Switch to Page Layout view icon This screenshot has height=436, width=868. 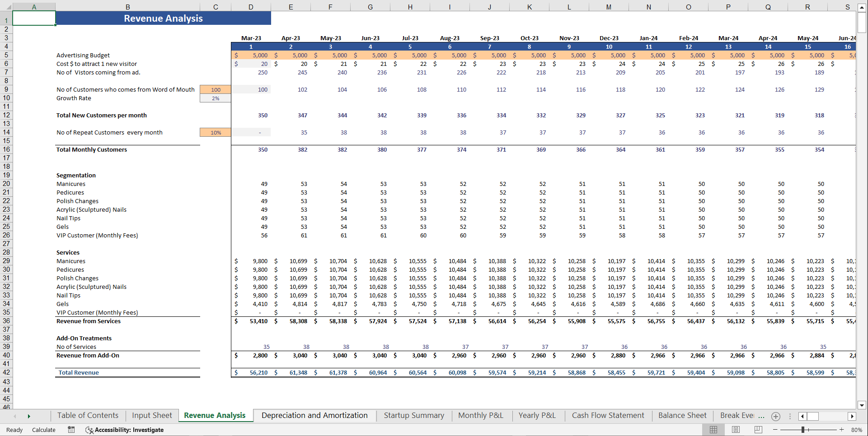pos(735,430)
